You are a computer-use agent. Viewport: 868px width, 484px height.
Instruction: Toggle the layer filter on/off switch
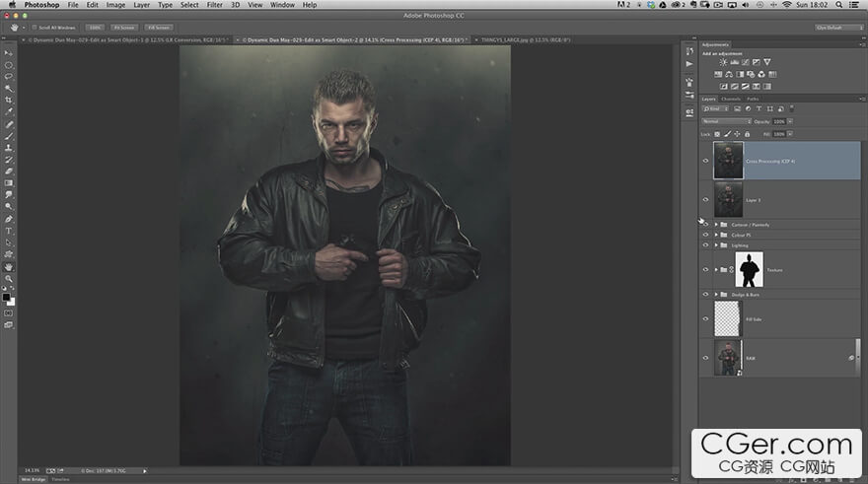coord(792,108)
